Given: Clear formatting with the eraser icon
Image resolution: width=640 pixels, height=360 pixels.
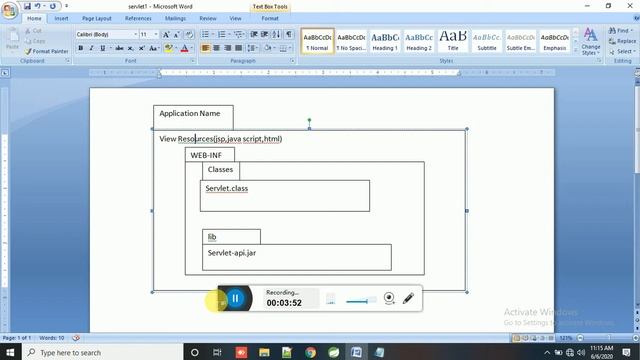Looking at the screenshot, I should [189, 35].
